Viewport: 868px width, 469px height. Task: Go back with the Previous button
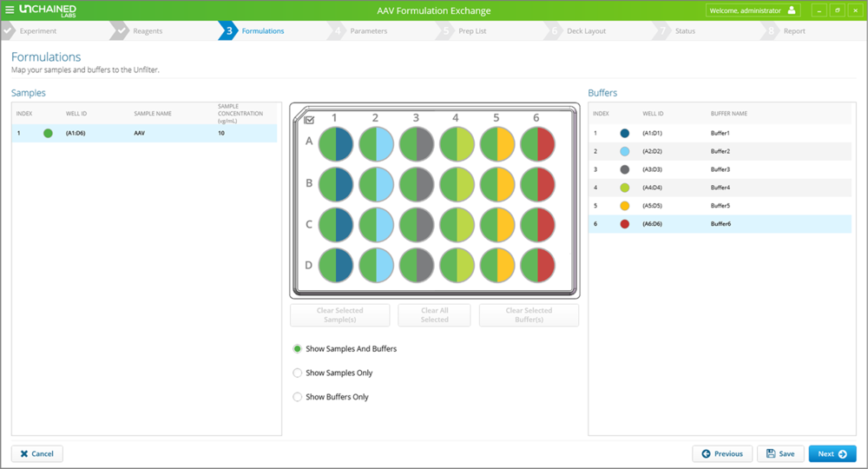click(721, 453)
